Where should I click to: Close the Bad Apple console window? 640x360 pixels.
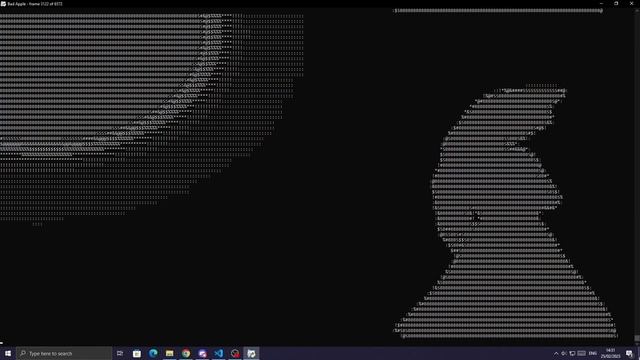631,4
